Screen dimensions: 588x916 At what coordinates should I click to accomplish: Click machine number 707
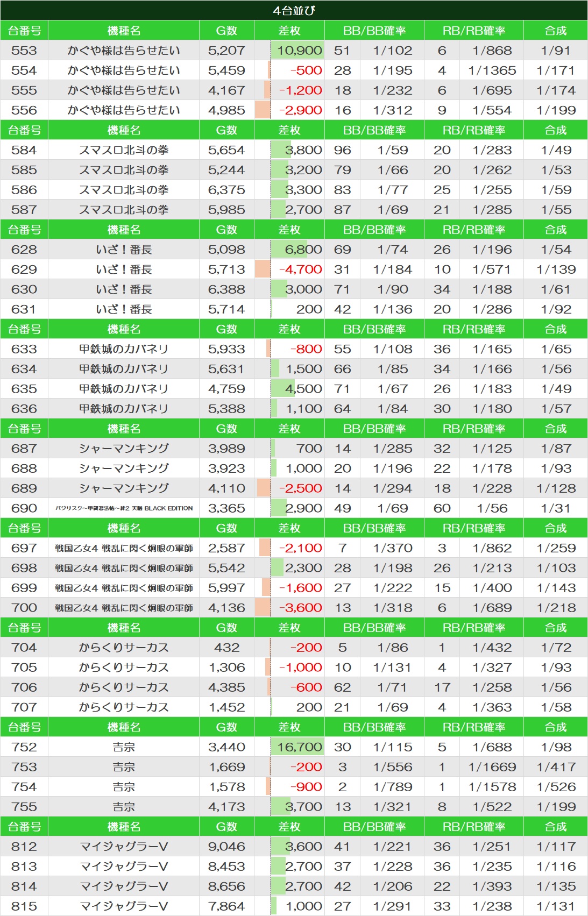[24, 707]
